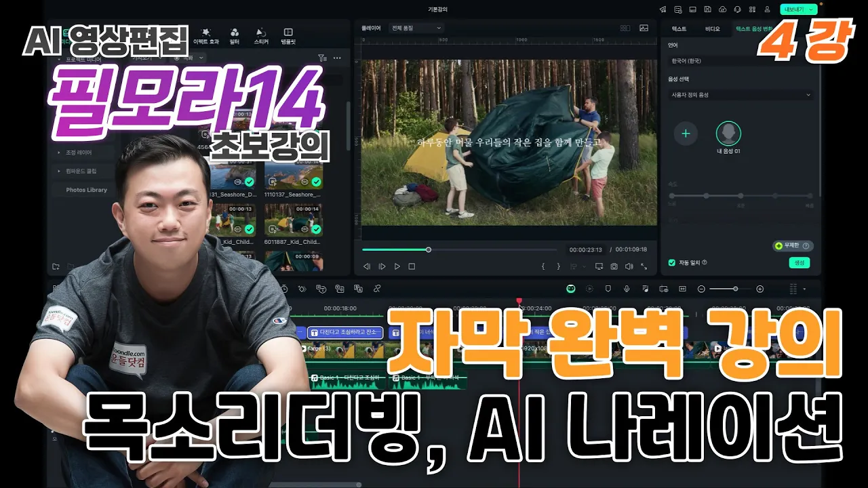The height and width of the screenshot is (488, 868).
Task: Open the media panel more-options menu
Action: click(x=337, y=58)
